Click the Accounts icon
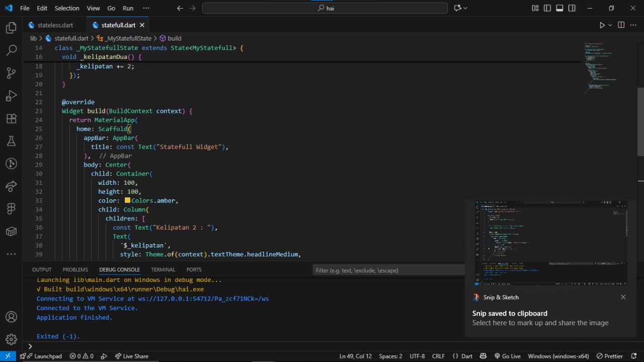644x362 pixels. point(11,317)
